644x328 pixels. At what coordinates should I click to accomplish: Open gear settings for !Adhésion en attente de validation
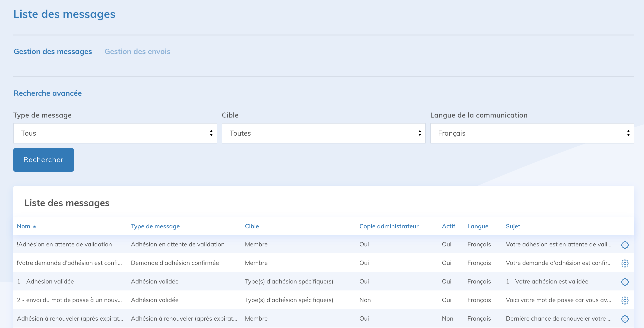(x=625, y=245)
